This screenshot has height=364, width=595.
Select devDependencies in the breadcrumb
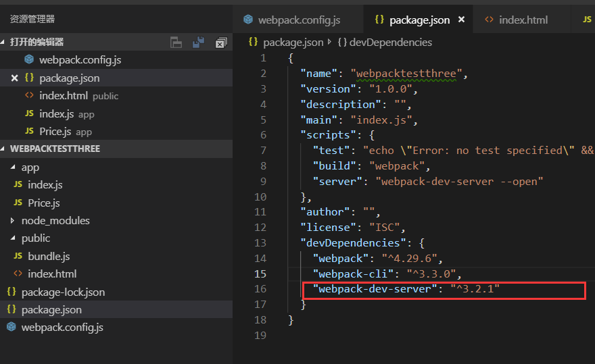pyautogui.click(x=390, y=42)
